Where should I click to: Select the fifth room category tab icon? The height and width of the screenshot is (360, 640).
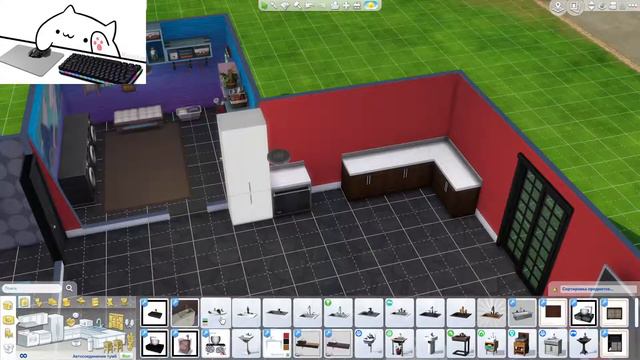(x=81, y=302)
